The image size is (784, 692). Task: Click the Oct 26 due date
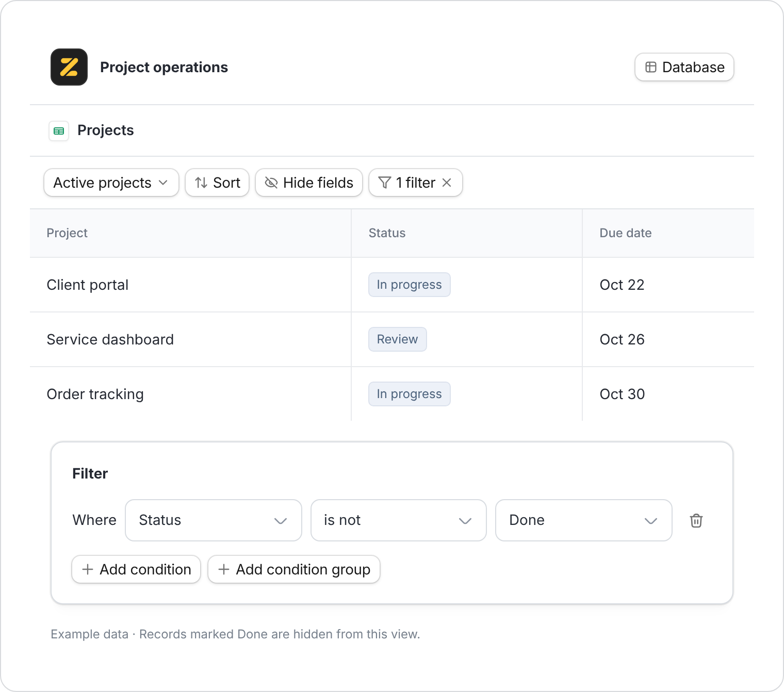(622, 340)
